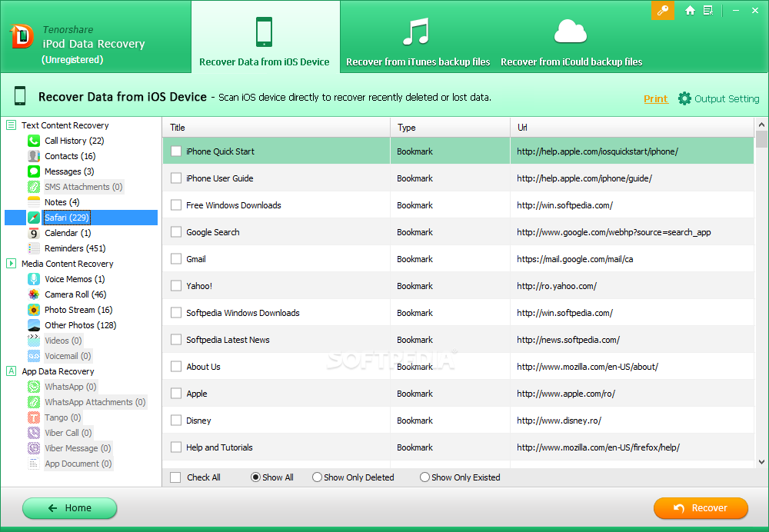Click the orange Recover button

[701, 508]
